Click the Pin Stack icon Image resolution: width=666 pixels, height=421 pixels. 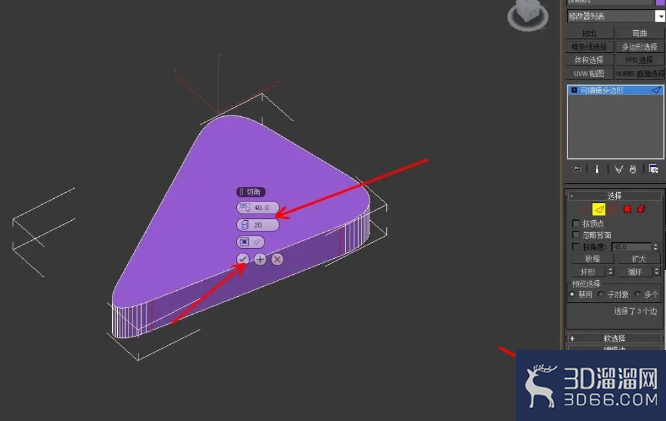[577, 169]
